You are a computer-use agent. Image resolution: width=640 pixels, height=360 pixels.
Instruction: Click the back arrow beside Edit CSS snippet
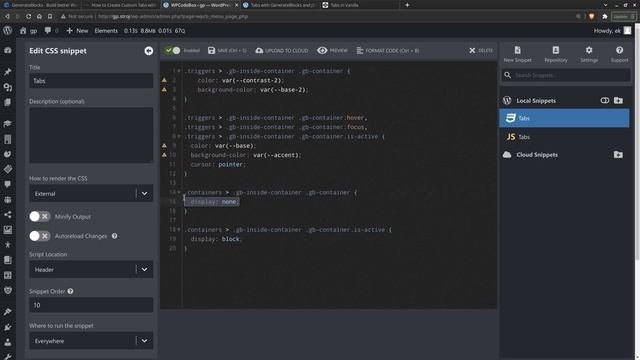coord(149,51)
